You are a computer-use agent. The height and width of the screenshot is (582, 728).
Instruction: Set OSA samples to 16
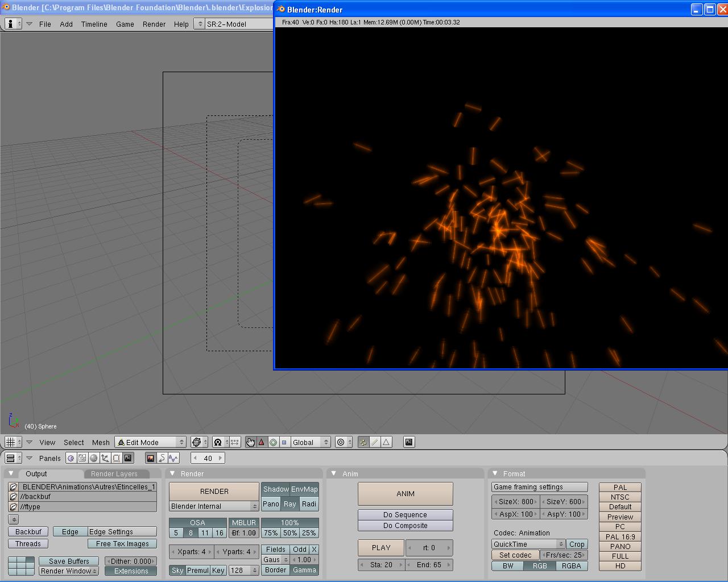(219, 533)
